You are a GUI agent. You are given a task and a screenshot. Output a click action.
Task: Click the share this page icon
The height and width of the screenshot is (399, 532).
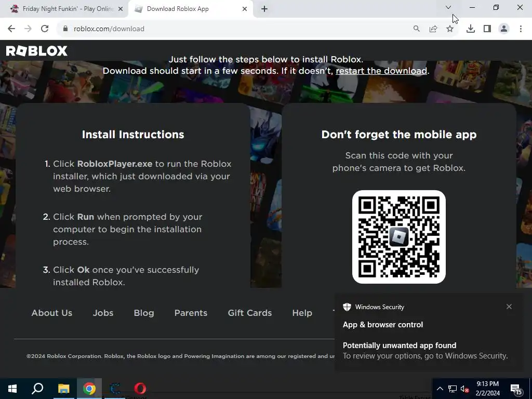(x=433, y=29)
